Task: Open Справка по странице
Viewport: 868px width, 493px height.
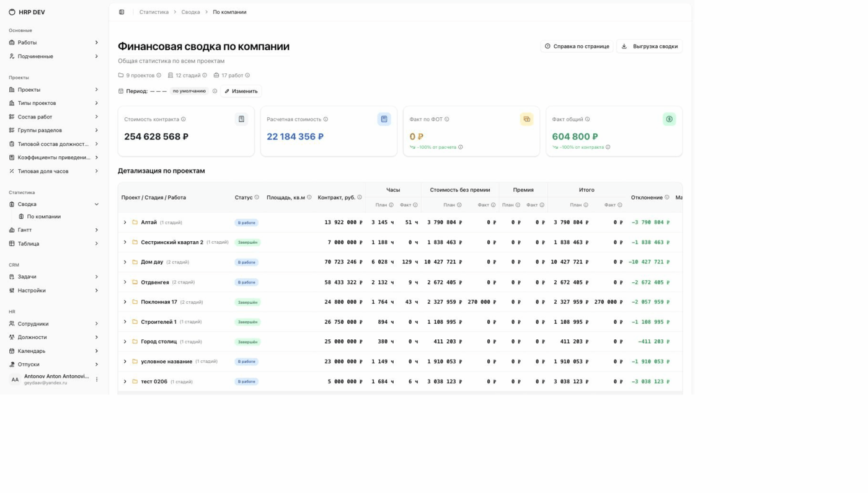Action: tap(577, 47)
